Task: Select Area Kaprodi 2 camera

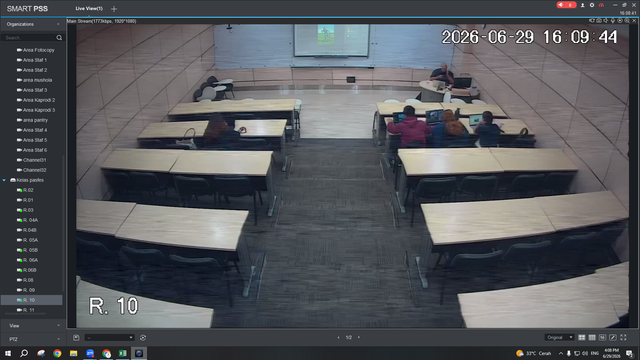Action: pyautogui.click(x=36, y=100)
